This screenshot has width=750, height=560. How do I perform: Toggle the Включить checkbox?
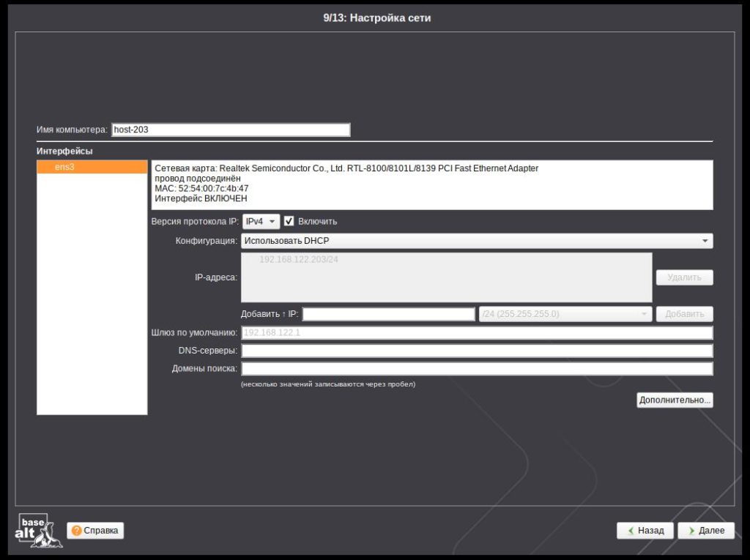point(289,221)
